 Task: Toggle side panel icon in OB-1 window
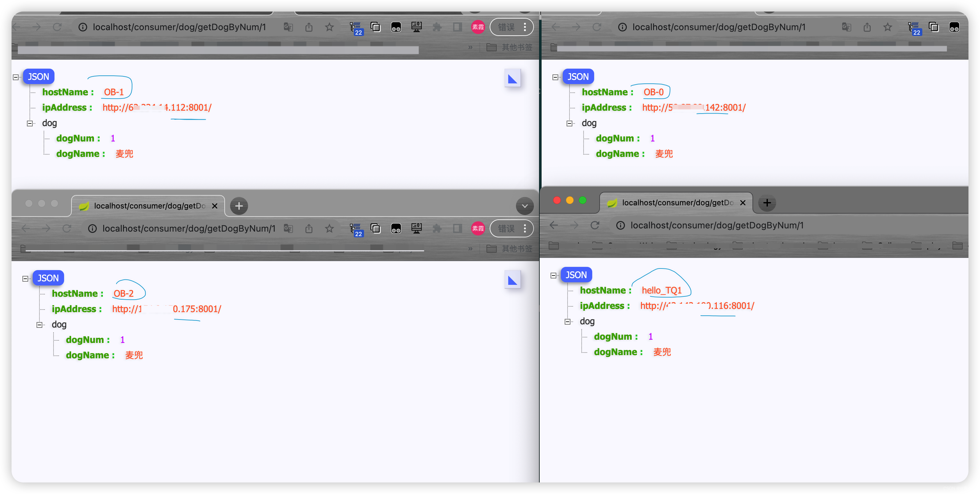point(457,27)
